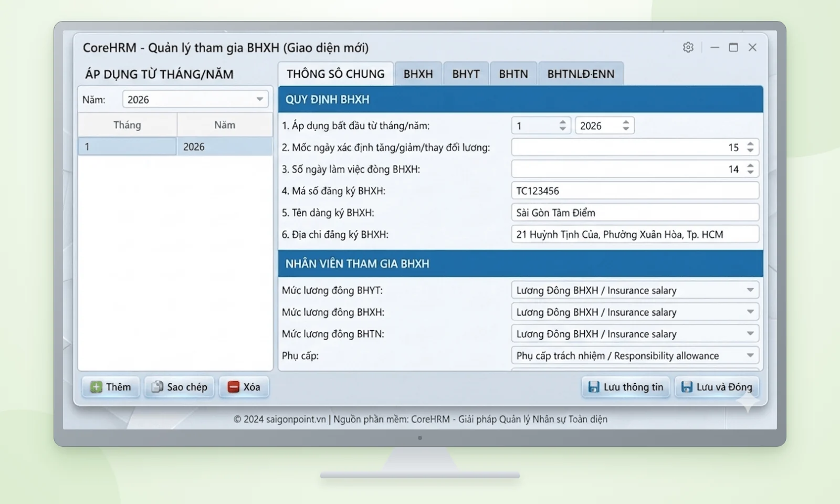The width and height of the screenshot is (840, 504).
Task: Maximize the CoreHRM window
Action: tap(733, 47)
